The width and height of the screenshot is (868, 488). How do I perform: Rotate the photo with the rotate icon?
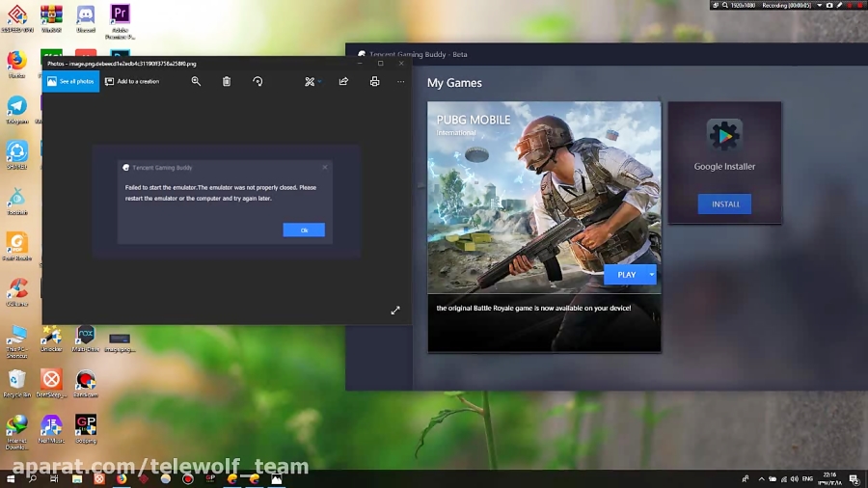[x=258, y=81]
